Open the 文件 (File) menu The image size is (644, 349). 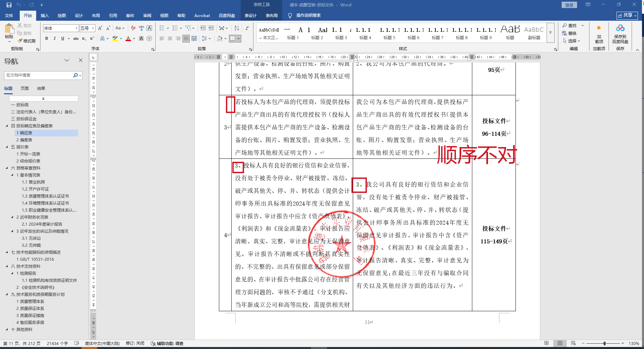9,15
